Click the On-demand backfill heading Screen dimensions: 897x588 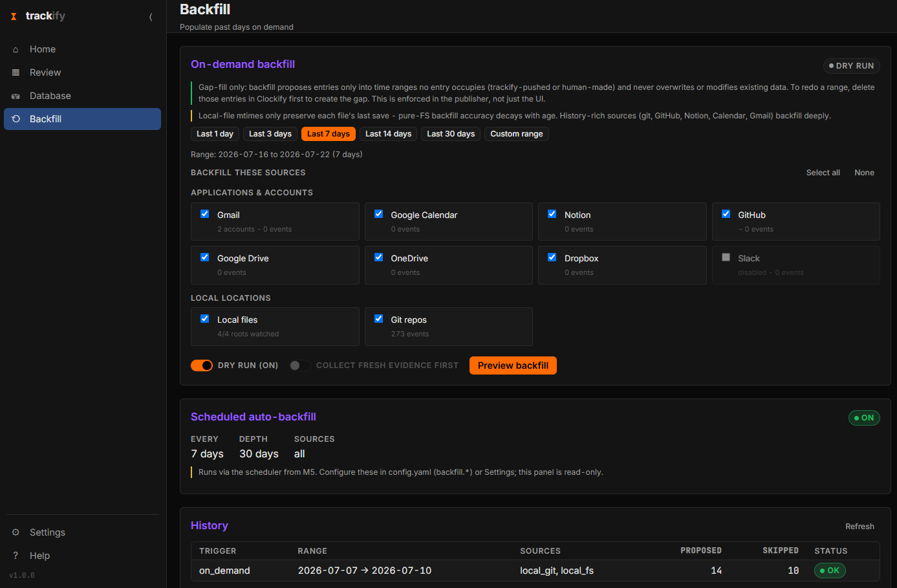(243, 64)
